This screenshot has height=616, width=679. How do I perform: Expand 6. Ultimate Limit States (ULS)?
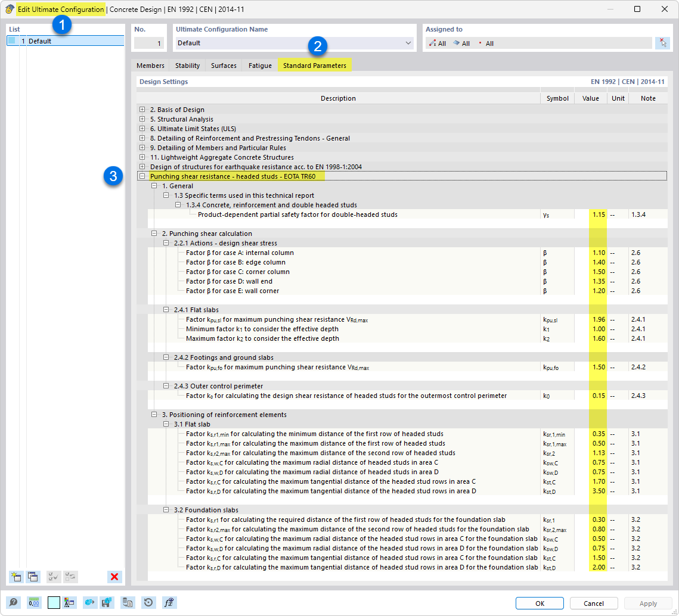pyautogui.click(x=142, y=129)
